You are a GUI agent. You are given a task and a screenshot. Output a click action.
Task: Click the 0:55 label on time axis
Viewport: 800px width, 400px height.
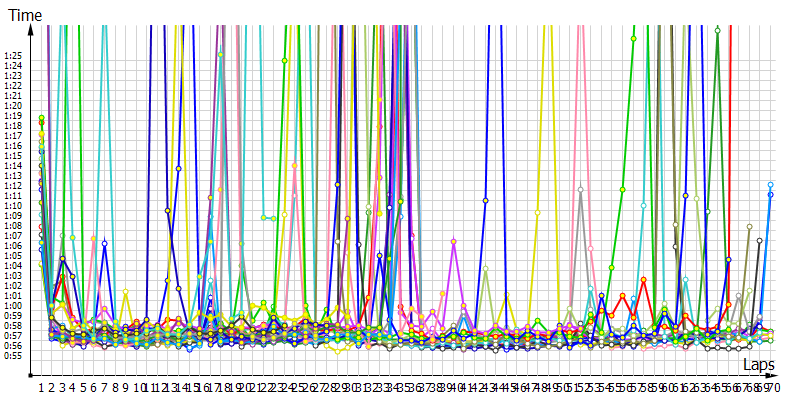[x=13, y=356]
